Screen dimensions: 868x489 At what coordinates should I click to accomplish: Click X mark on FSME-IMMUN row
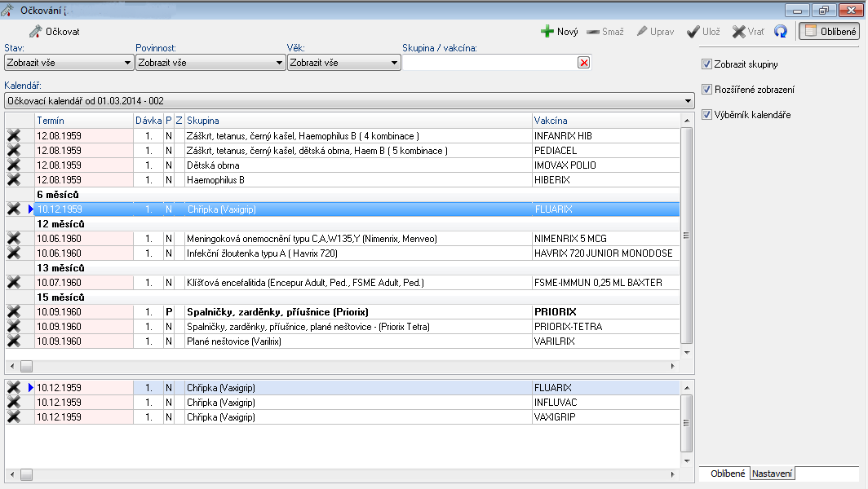14,282
